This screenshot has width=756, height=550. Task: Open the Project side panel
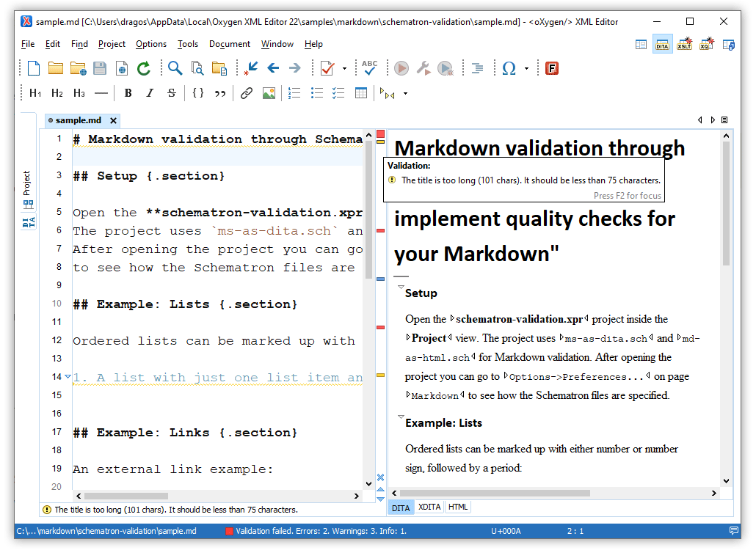(x=27, y=190)
